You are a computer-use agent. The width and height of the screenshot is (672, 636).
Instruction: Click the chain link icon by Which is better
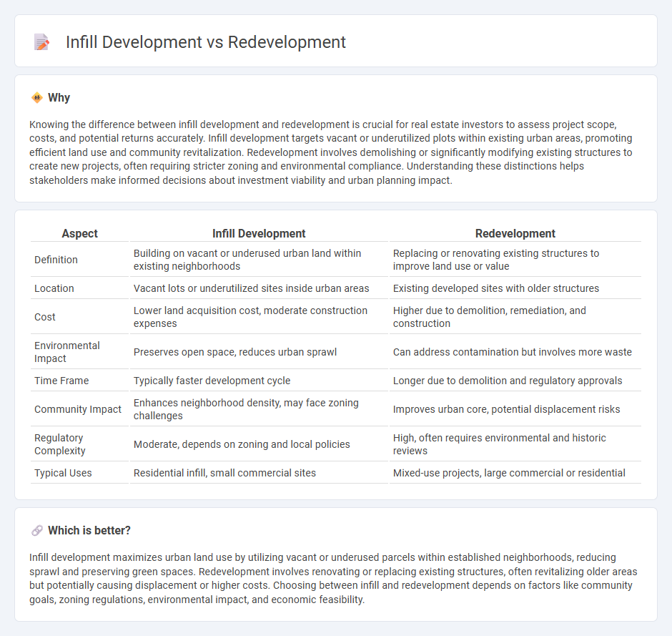[x=37, y=531]
